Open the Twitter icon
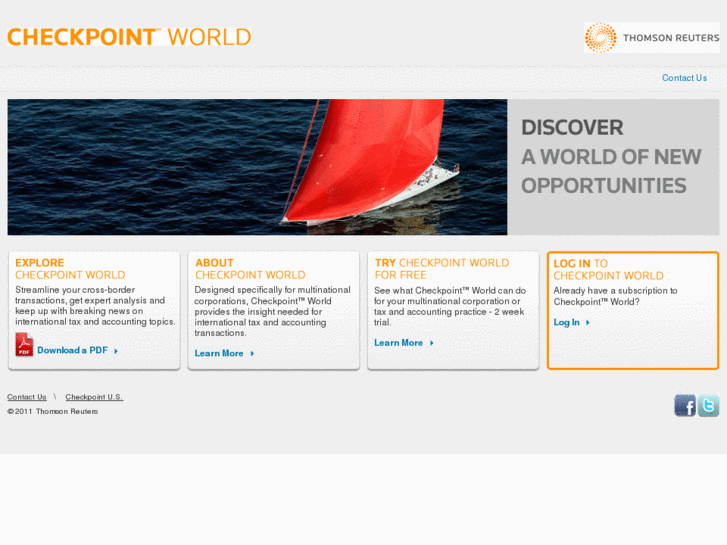This screenshot has width=727, height=545. 708,405
